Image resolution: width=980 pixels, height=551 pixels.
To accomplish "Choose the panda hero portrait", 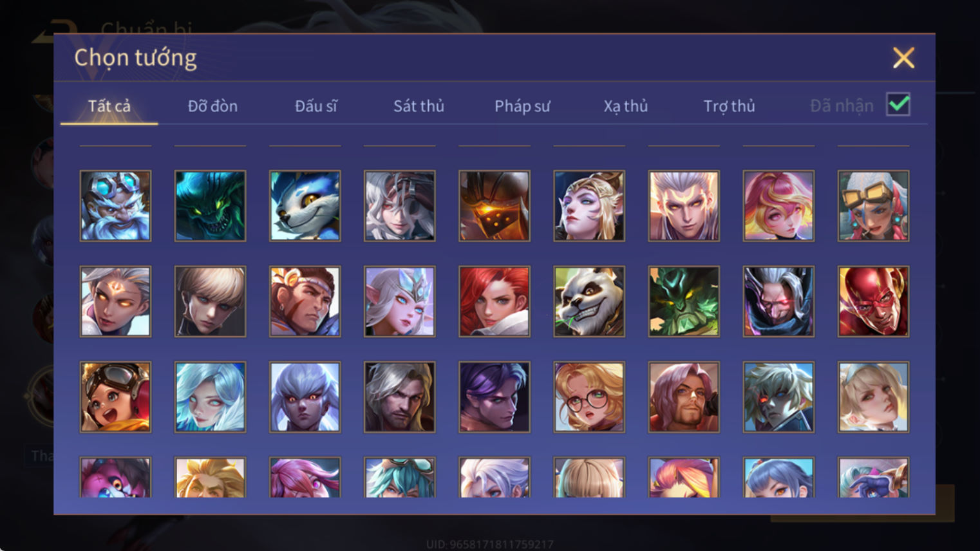I will tap(589, 301).
